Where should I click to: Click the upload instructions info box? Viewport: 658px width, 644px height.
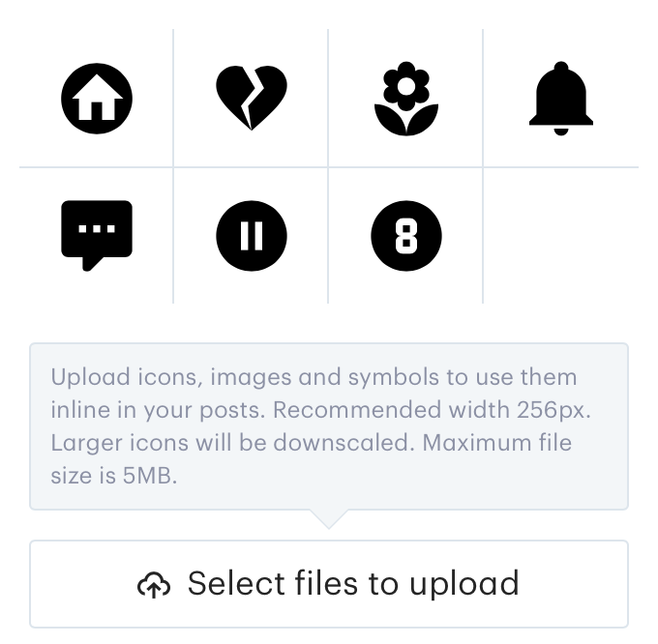coord(329,426)
